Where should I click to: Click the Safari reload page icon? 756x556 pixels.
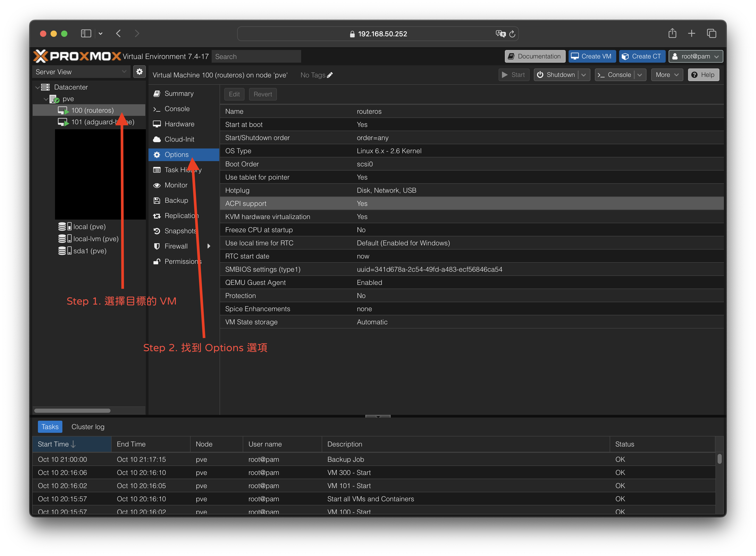click(x=512, y=34)
